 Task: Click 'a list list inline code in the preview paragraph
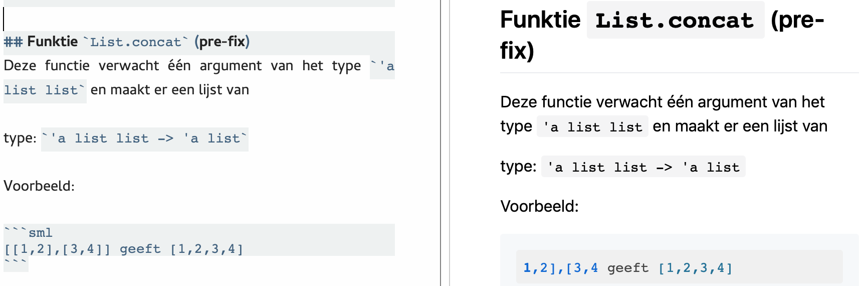[x=592, y=127]
